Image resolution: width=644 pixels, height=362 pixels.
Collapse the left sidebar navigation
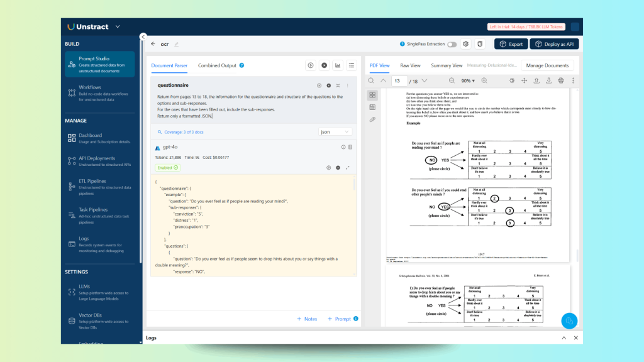143,37
